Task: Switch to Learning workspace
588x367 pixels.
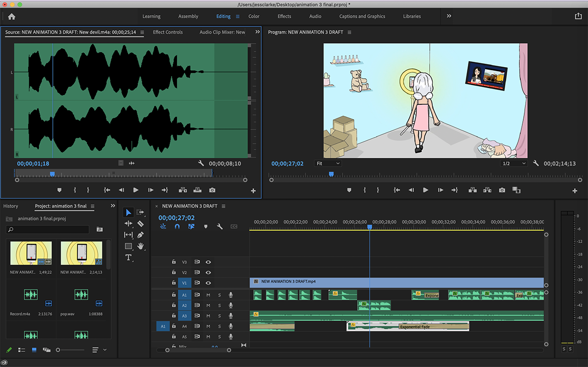Action: (x=151, y=16)
